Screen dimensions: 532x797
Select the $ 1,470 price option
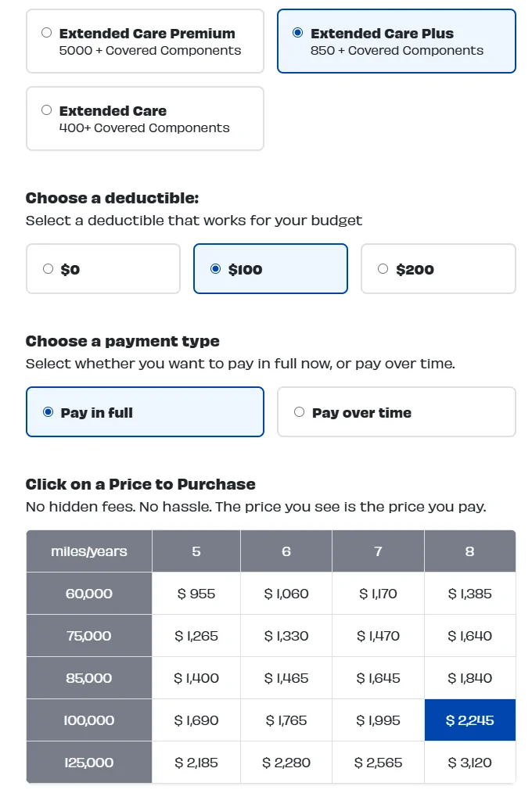click(x=378, y=635)
